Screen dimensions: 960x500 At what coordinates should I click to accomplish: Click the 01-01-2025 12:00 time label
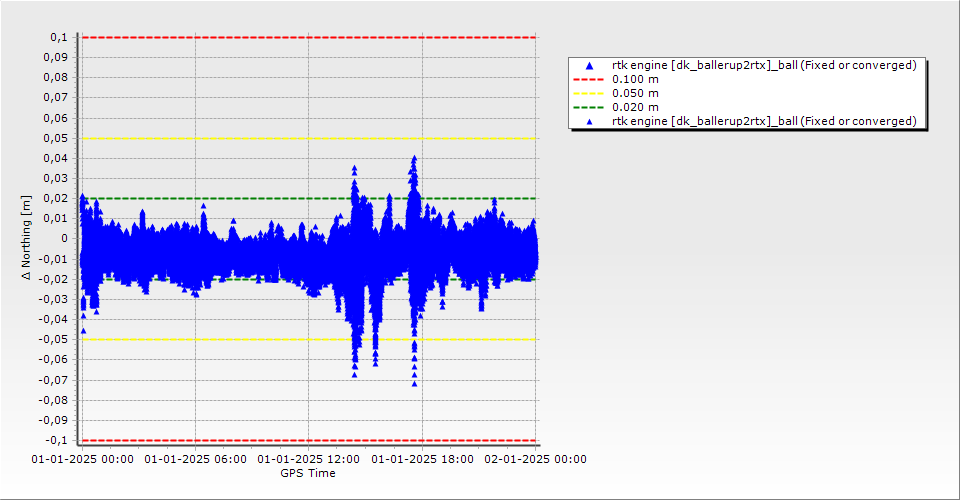[309, 459]
